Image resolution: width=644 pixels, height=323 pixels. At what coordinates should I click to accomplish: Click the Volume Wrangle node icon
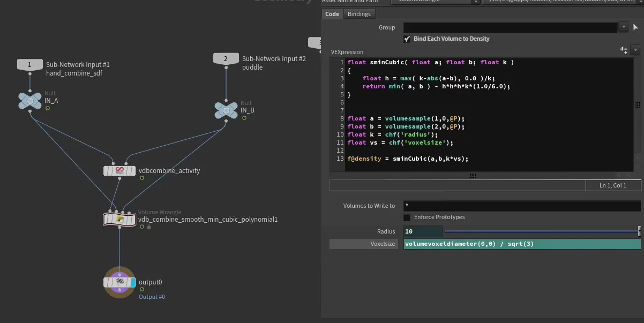coord(119,219)
